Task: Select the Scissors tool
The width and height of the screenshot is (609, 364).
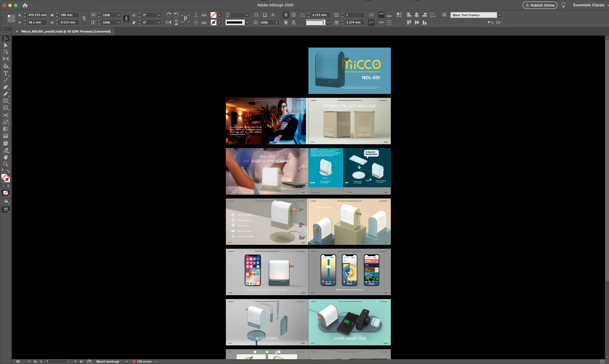Action: pos(6,115)
